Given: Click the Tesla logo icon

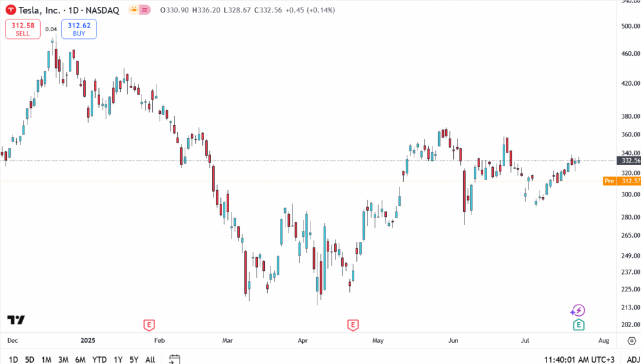Looking at the screenshot, I should point(11,10).
